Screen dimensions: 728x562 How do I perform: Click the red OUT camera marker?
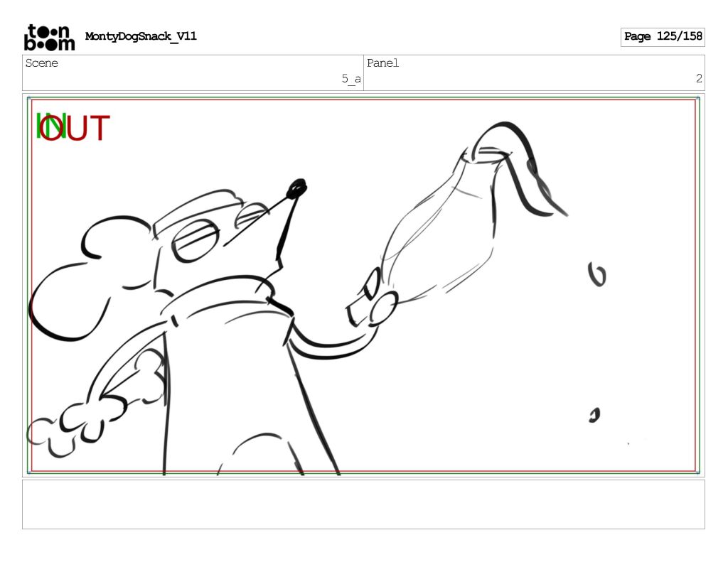point(82,129)
